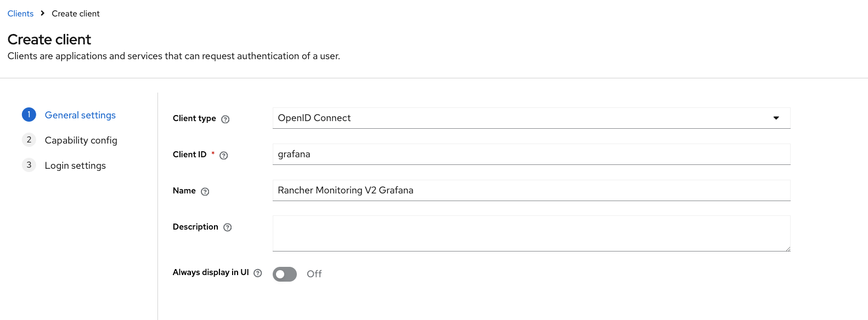Click the Client ID input field
This screenshot has width=868, height=320.
pos(531,154)
